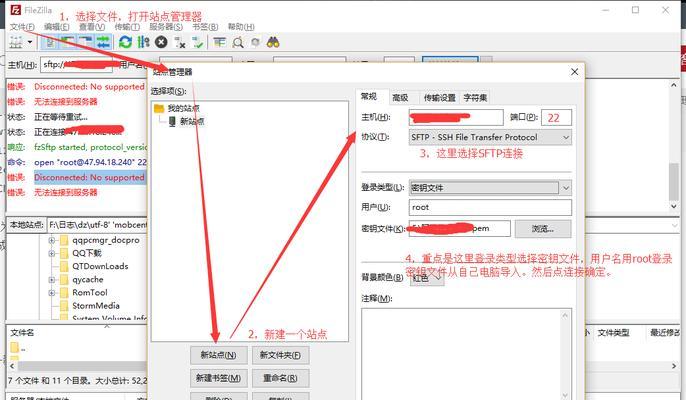This screenshot has height=400, width=686.
Task: Click the 密钥文件(K) path field
Action: tap(459, 228)
